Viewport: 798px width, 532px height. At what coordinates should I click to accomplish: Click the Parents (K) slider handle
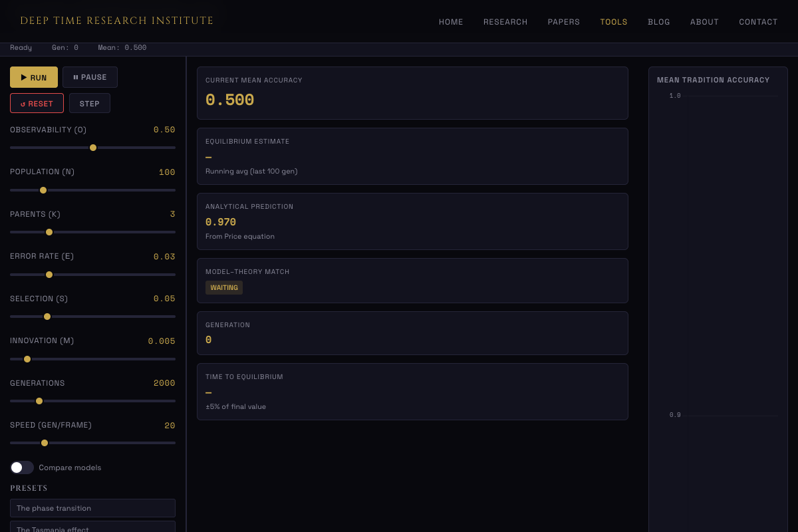tap(49, 232)
